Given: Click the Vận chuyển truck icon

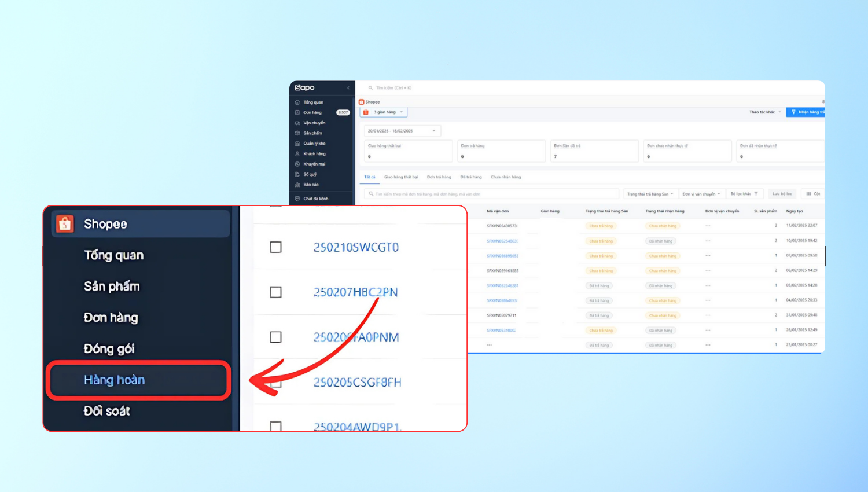Looking at the screenshot, I should 297,123.
